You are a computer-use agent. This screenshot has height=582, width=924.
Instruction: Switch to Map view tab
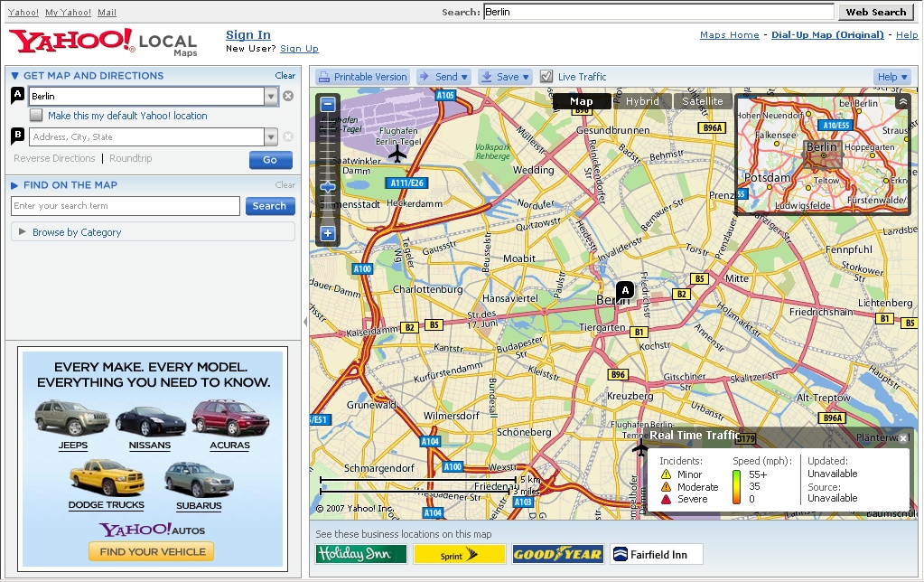tap(581, 101)
